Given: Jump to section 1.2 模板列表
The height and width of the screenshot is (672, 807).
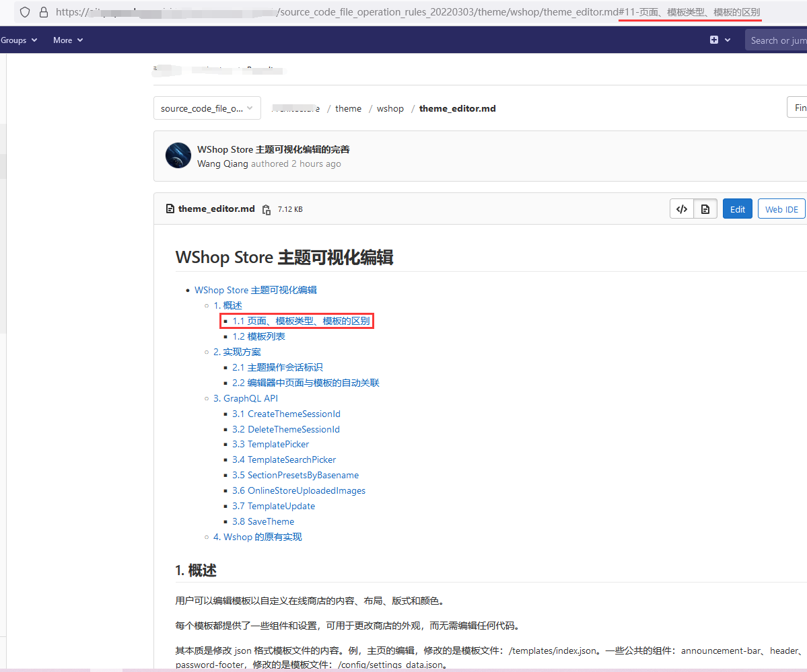Looking at the screenshot, I should [258, 336].
